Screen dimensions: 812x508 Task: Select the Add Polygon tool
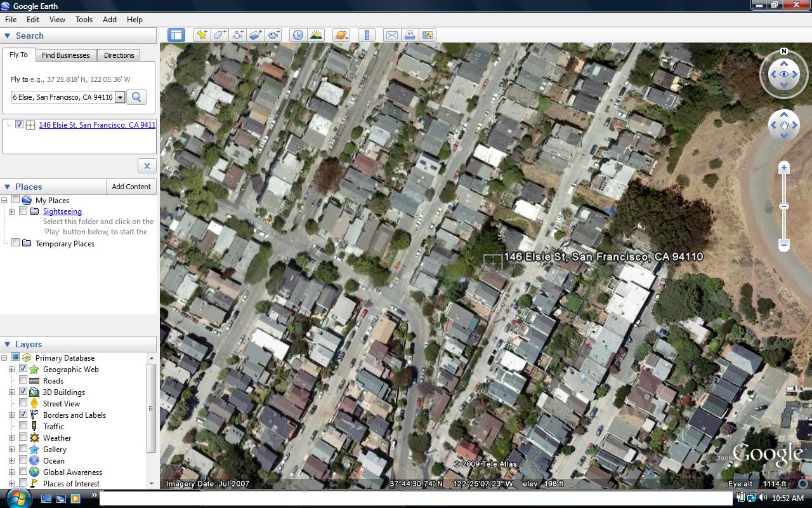219,35
